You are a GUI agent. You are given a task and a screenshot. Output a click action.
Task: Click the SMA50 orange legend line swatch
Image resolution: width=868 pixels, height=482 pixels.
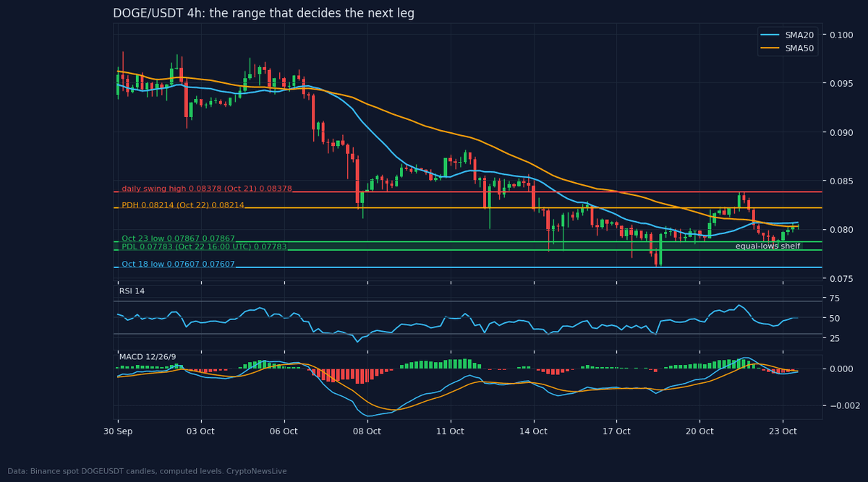coord(771,48)
